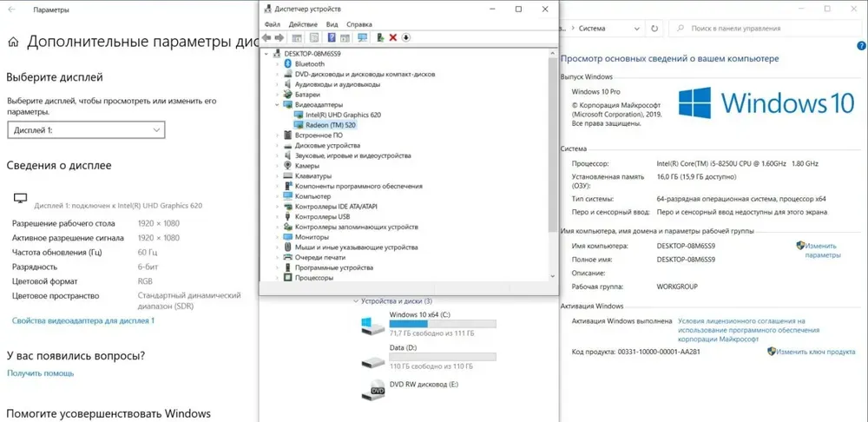
Task: Open the Дисплей 1 display dropdown
Action: click(85, 129)
